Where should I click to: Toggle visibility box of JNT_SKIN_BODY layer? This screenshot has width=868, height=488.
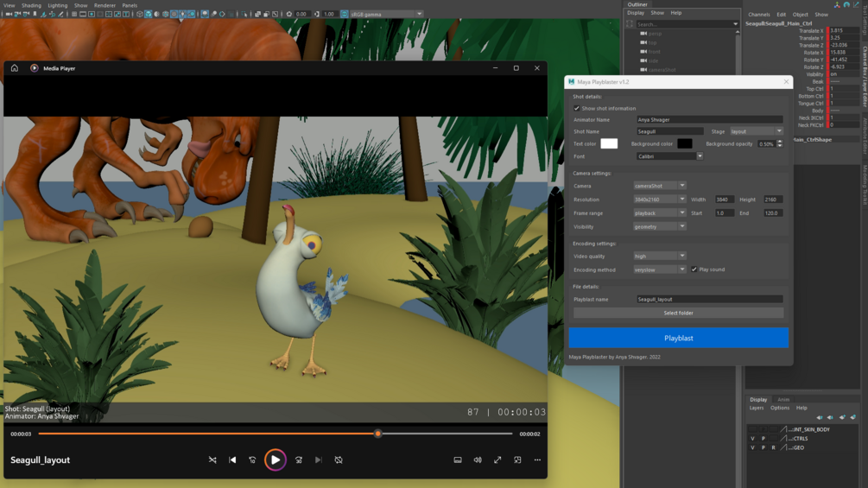tap(753, 429)
